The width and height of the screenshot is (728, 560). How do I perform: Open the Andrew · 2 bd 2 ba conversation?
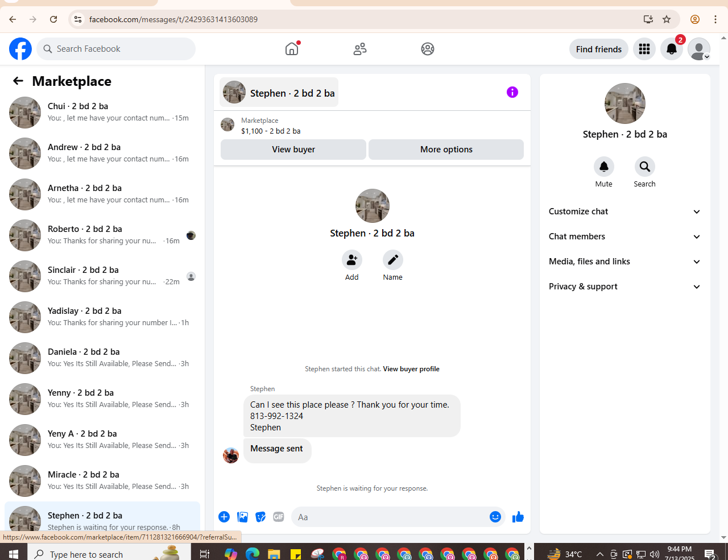(x=102, y=154)
